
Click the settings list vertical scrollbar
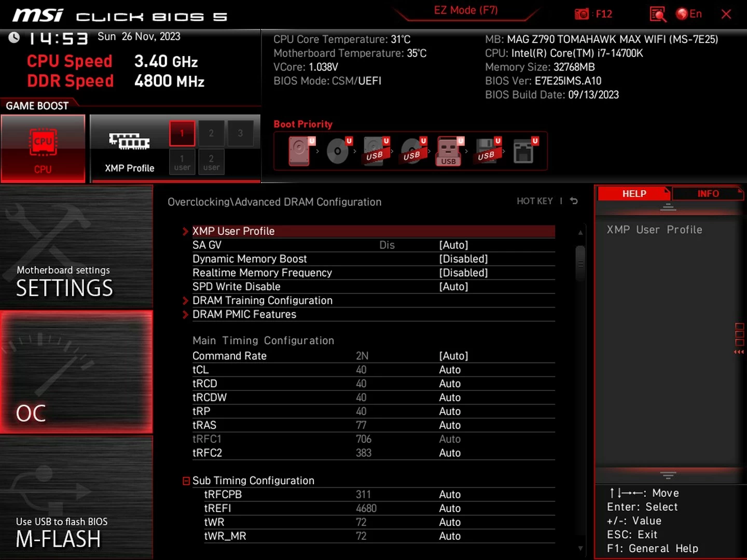click(x=580, y=264)
